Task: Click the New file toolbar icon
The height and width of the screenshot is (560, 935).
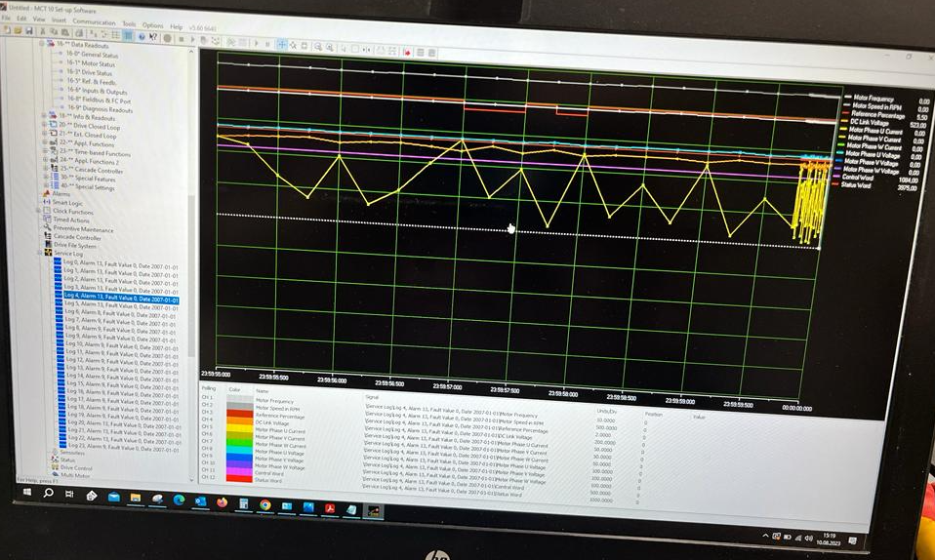Action: click(x=8, y=30)
